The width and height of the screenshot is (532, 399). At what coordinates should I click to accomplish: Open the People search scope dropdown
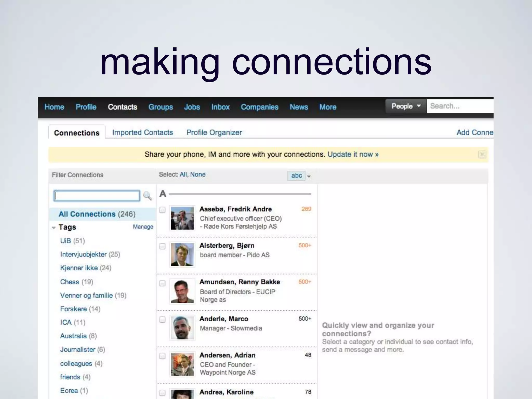click(x=406, y=106)
